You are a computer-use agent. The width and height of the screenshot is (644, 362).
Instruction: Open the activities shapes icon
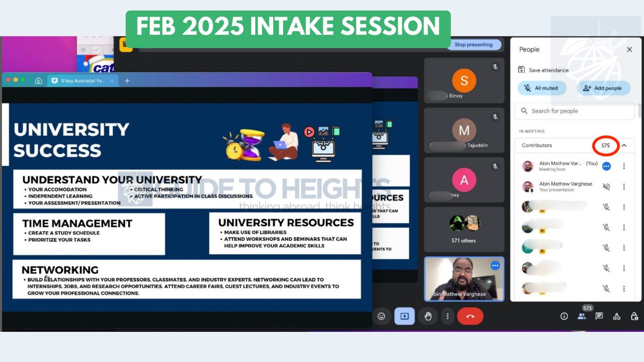pyautogui.click(x=617, y=316)
